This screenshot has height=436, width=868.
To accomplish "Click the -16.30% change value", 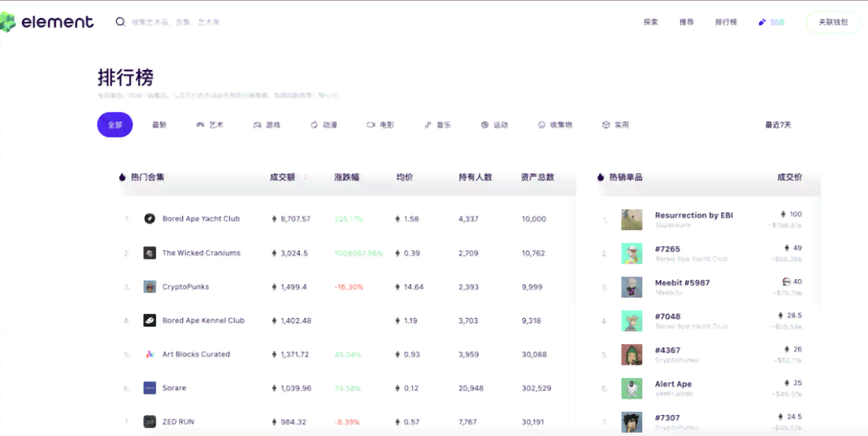I will (349, 287).
